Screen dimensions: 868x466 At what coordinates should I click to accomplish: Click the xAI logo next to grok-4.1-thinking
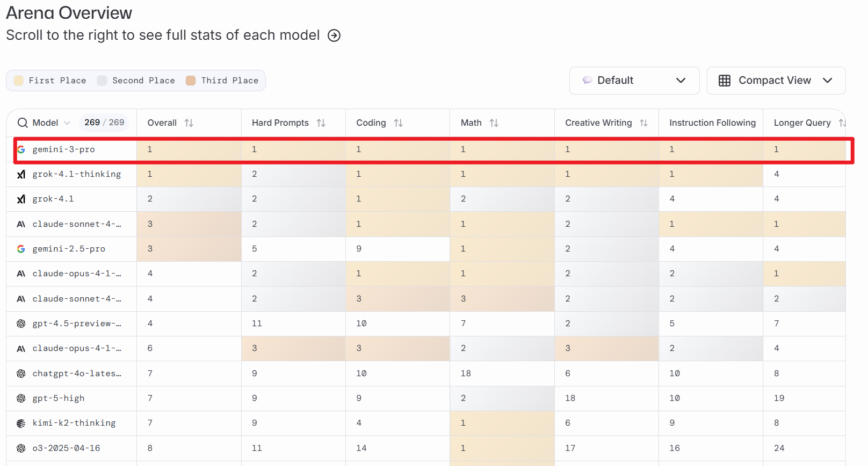click(21, 174)
